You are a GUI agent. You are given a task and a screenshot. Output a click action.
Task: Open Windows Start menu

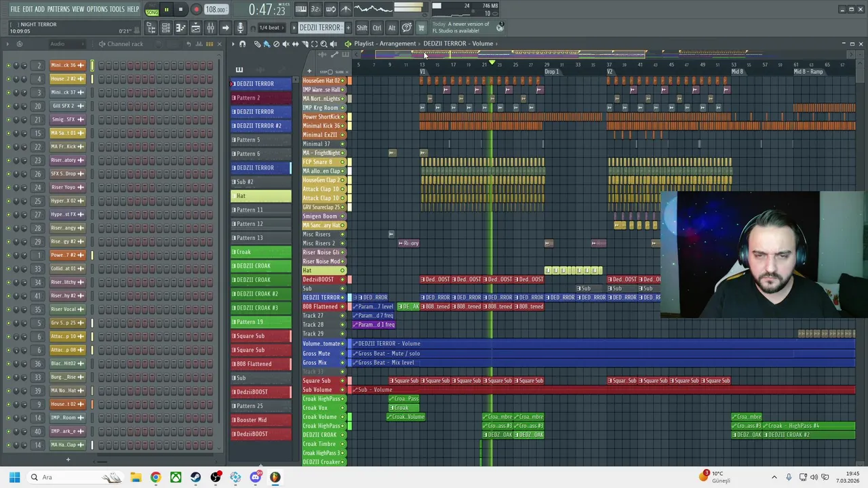(14, 477)
